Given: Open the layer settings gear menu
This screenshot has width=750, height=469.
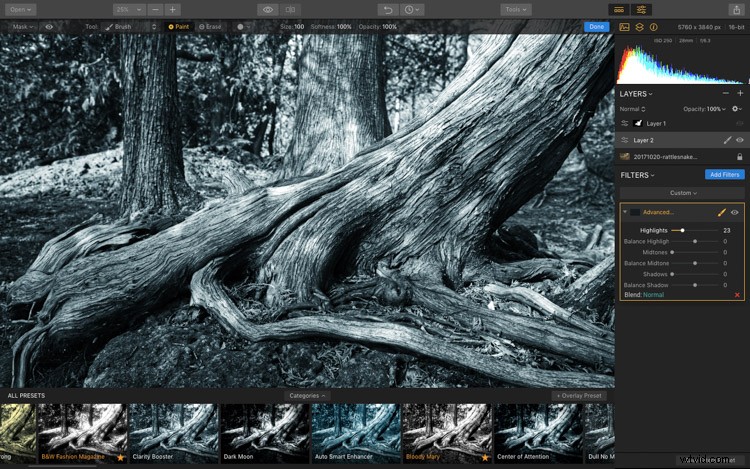Looking at the screenshot, I should point(737,109).
